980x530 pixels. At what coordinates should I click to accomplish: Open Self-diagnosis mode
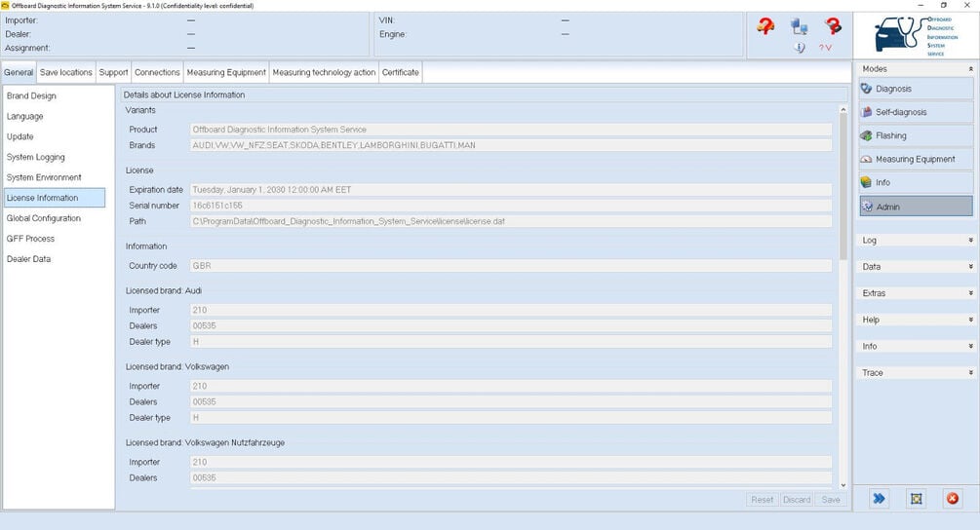(x=917, y=112)
